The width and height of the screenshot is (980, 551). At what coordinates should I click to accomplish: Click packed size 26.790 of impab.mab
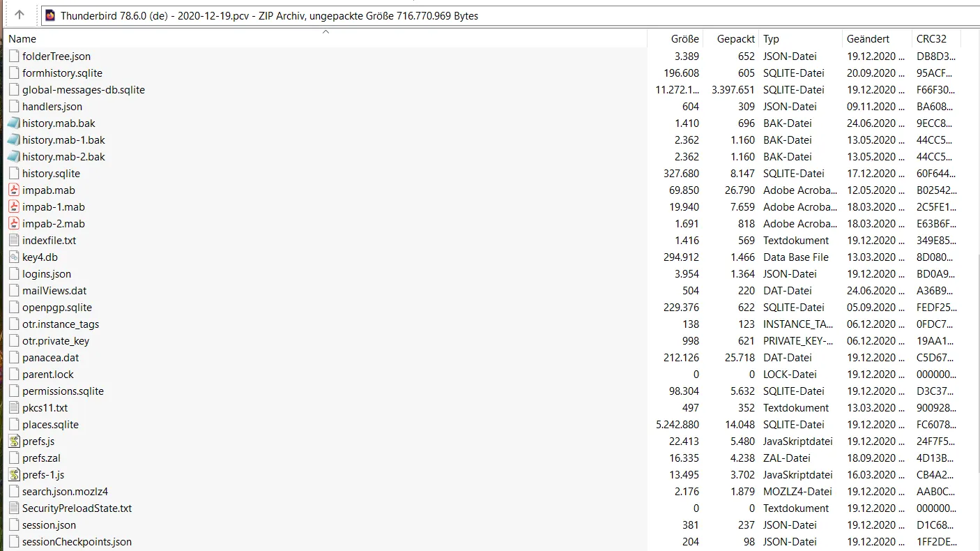point(740,190)
